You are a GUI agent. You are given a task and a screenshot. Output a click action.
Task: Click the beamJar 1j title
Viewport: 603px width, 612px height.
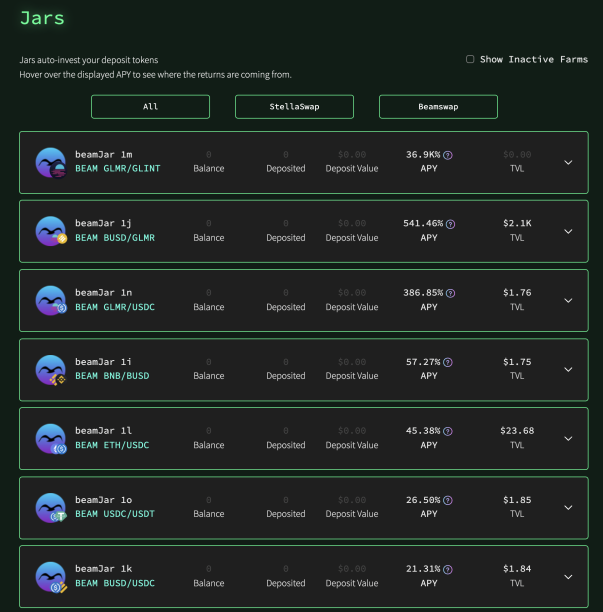pos(103,223)
